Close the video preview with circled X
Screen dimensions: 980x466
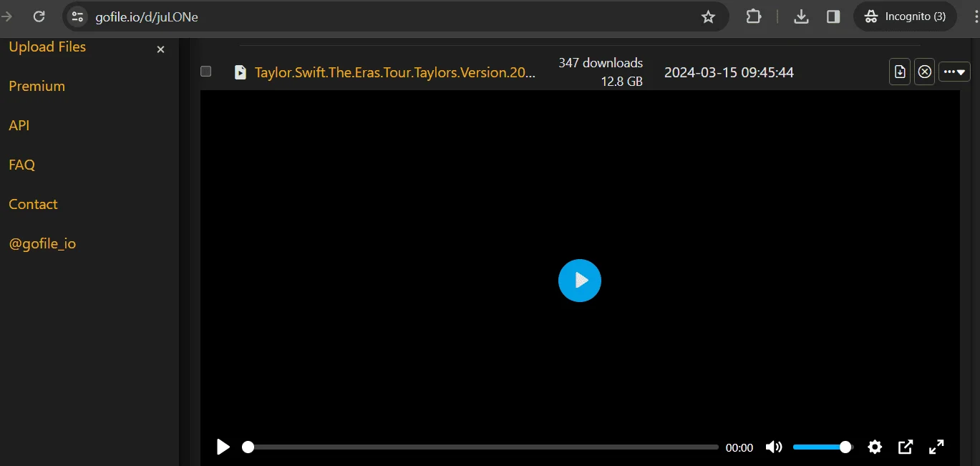point(925,72)
